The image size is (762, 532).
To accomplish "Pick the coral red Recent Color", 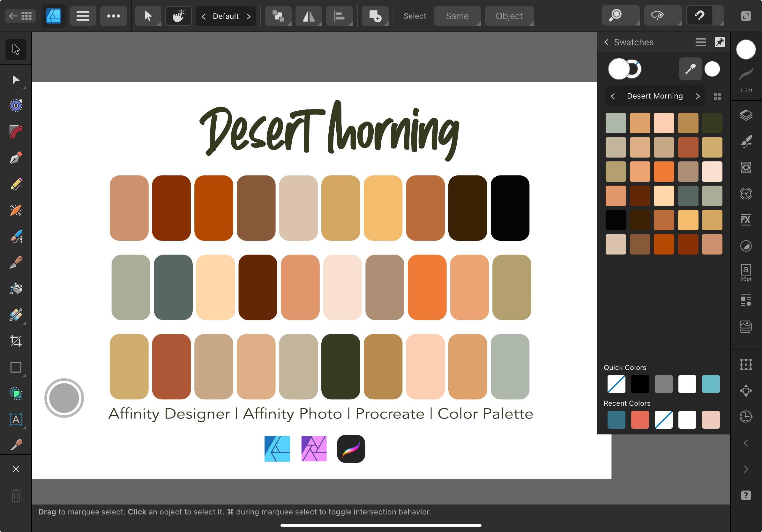I will click(x=640, y=419).
